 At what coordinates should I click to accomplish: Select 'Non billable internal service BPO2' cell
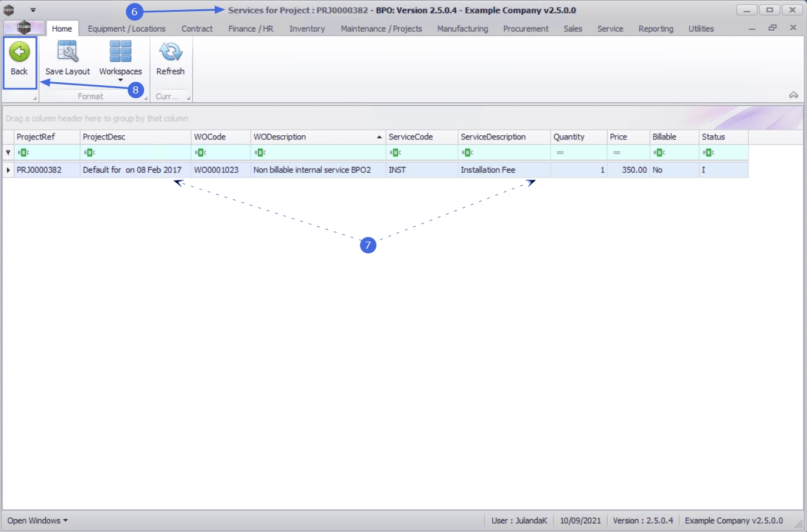coord(318,170)
